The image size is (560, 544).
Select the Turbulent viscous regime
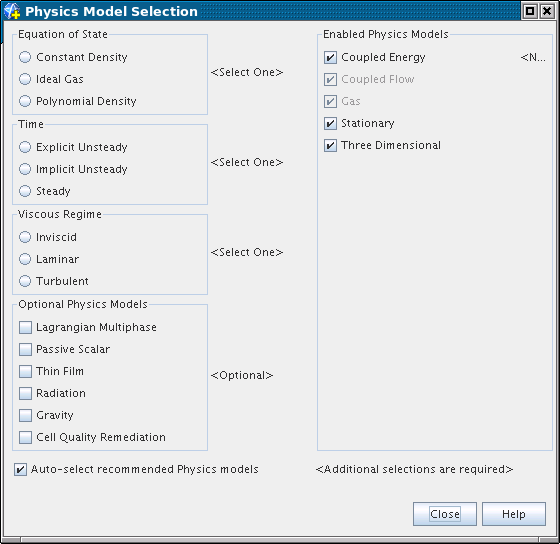point(25,281)
